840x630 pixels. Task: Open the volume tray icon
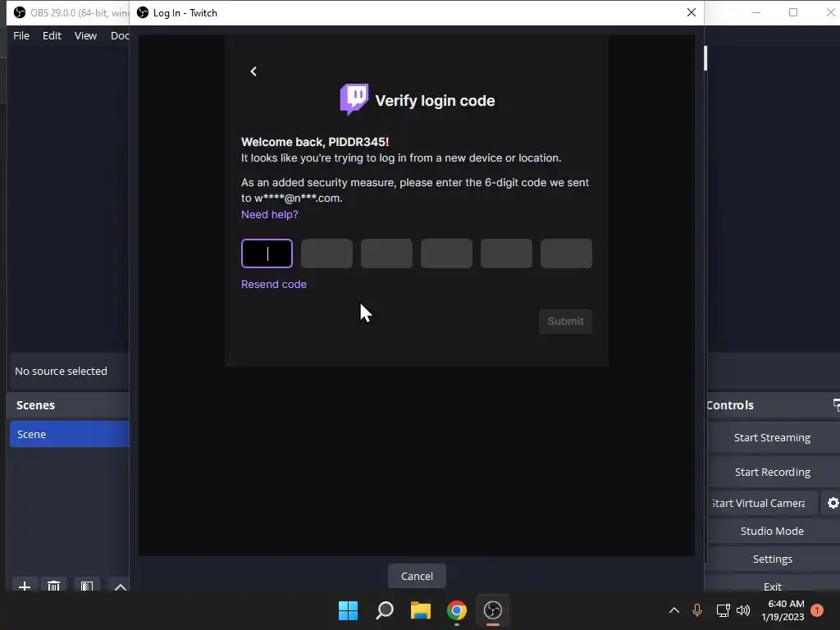click(x=743, y=610)
